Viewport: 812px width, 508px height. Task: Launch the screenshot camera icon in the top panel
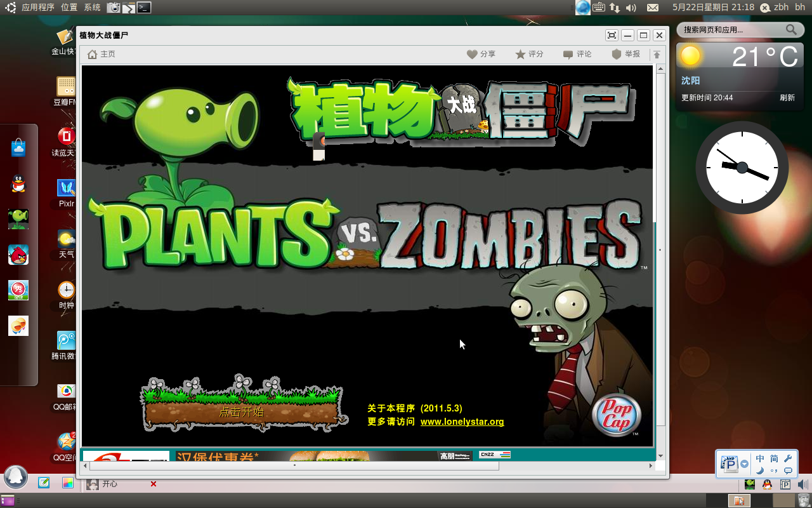coord(114,8)
